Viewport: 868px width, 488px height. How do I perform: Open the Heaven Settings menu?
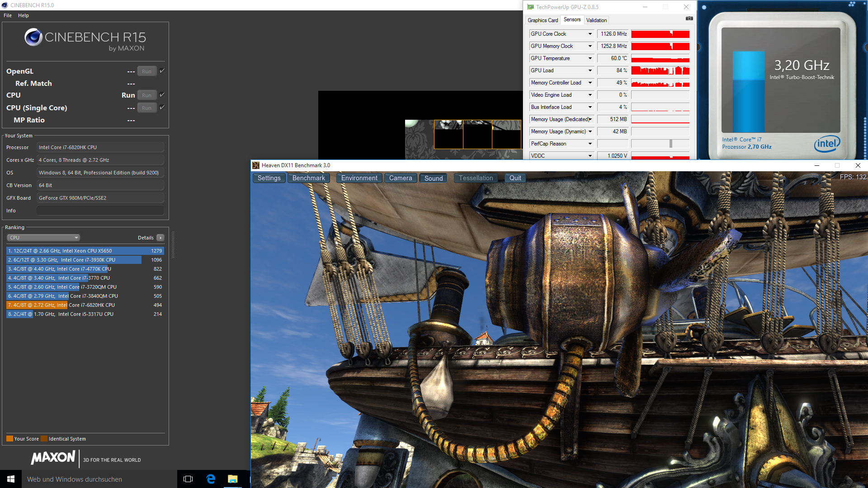[x=269, y=178]
